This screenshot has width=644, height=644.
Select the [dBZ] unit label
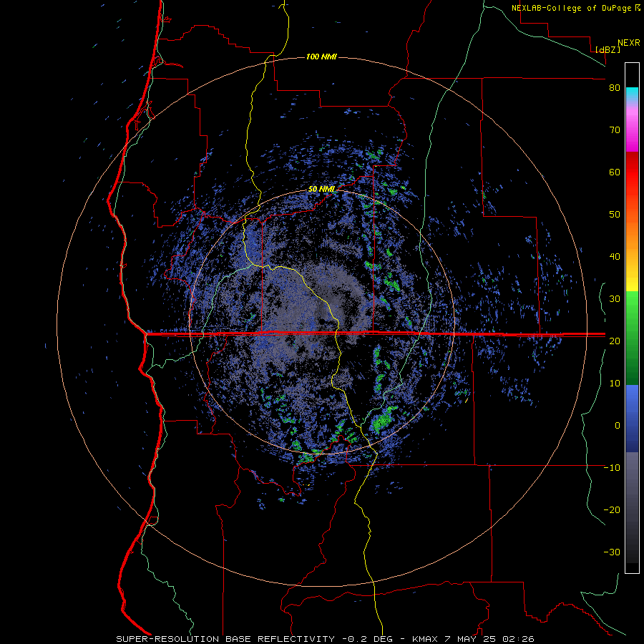click(x=608, y=50)
